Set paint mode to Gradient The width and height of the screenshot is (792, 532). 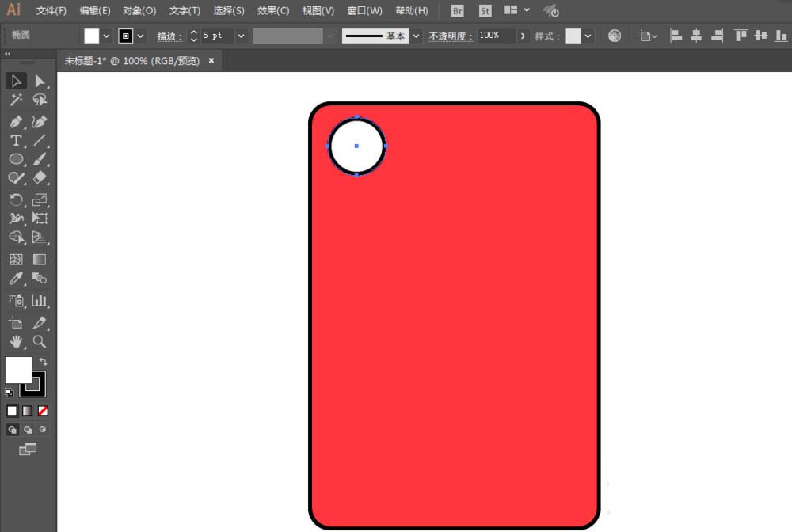pos(27,411)
